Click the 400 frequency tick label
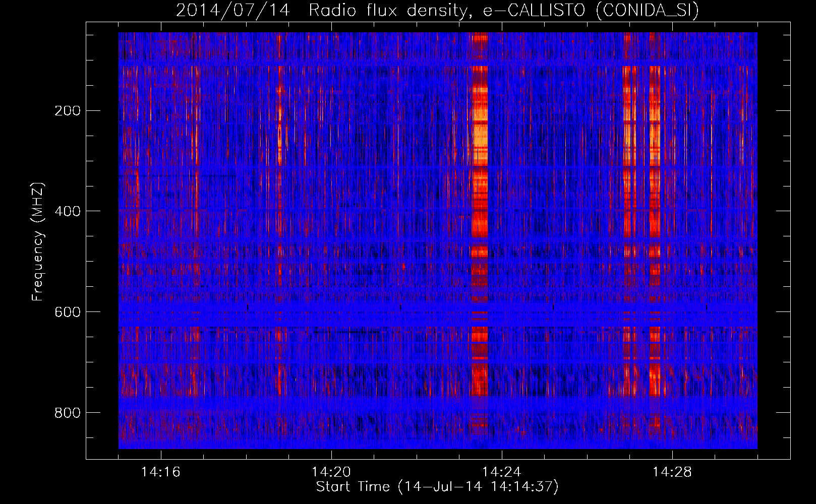The image size is (816, 504). click(x=68, y=211)
